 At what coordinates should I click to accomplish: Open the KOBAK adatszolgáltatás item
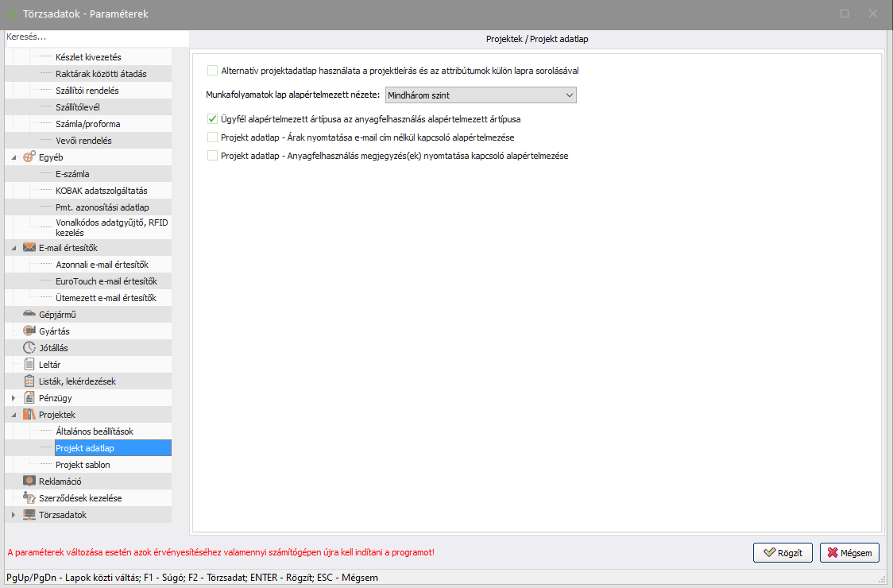[101, 191]
